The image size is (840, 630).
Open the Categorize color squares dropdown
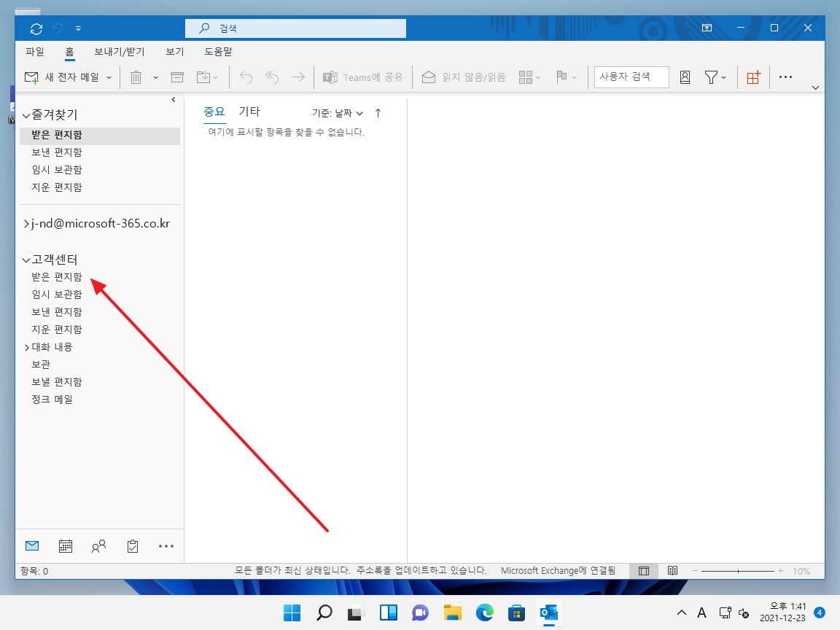[529, 78]
